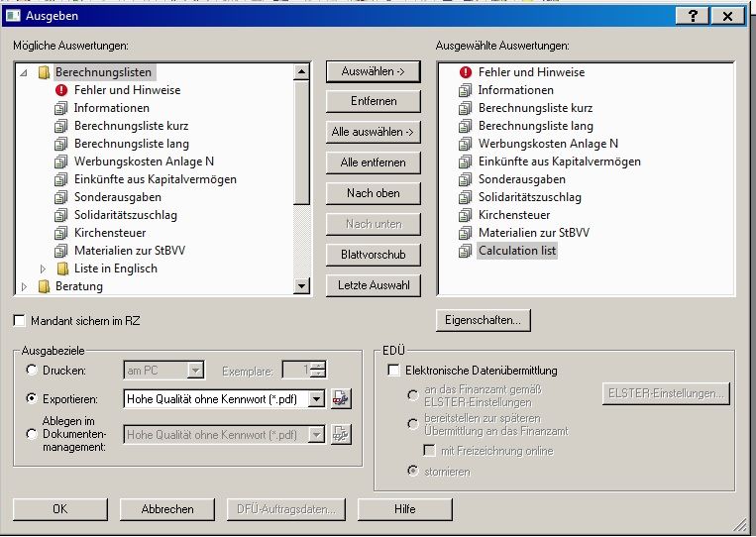The width and height of the screenshot is (756, 537).
Task: Click the Entfernen button
Action: tap(374, 101)
